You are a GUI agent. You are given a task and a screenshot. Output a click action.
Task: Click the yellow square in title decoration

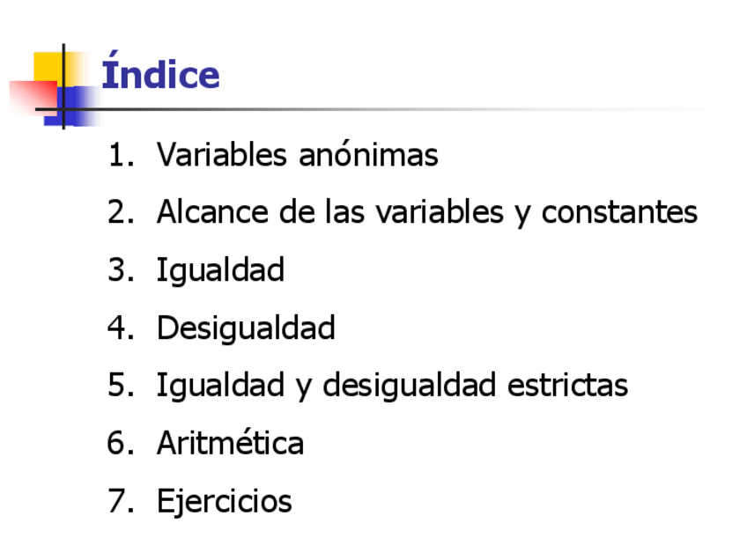(x=49, y=67)
